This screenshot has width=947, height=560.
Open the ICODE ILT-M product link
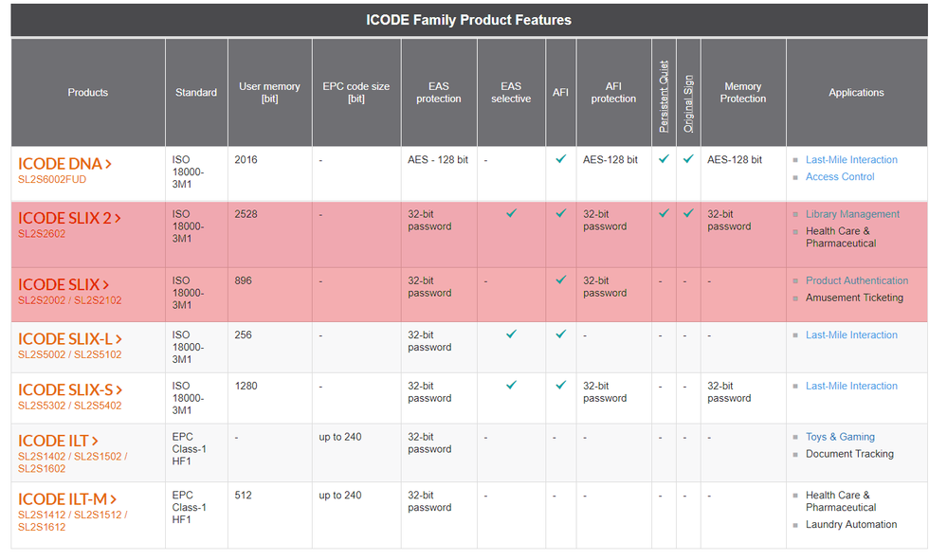[67, 499]
